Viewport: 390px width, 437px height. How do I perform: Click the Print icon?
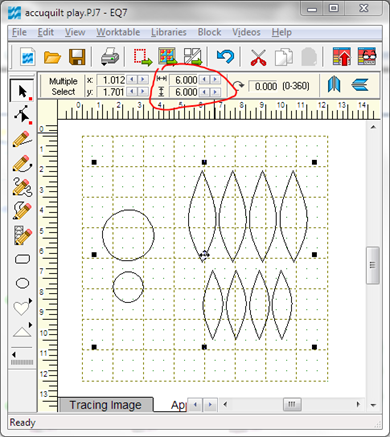pyautogui.click(x=110, y=57)
